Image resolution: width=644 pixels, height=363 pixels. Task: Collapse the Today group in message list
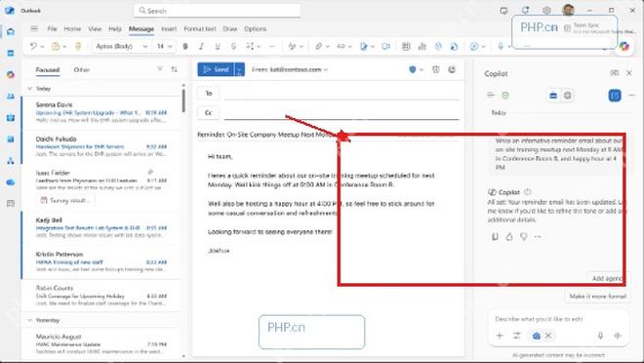tap(29, 88)
